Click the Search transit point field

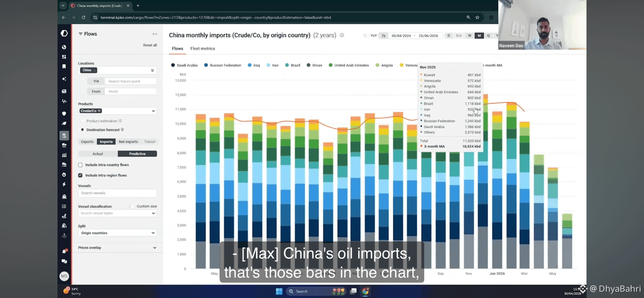click(x=131, y=81)
